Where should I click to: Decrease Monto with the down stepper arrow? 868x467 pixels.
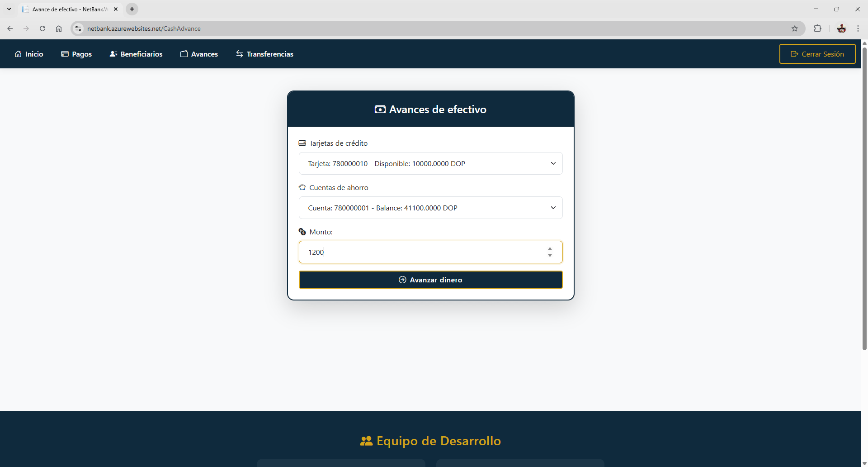[550, 255]
